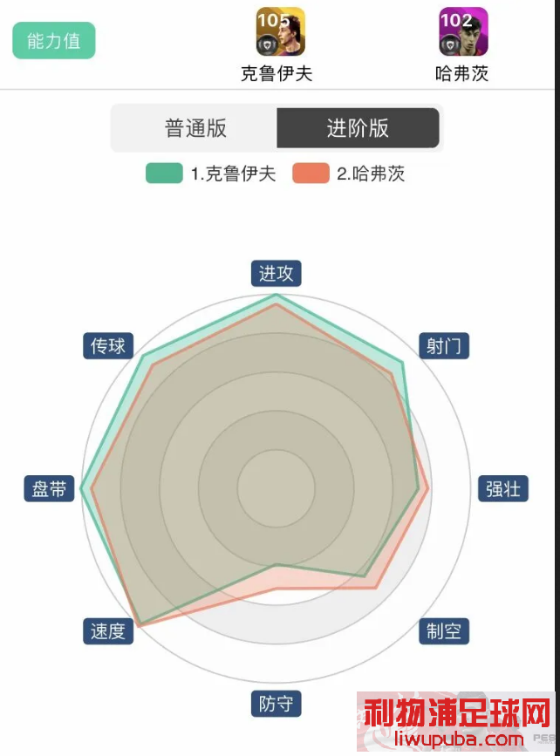This screenshot has width=560, height=756.
Task: Click the 2.哈弗茨 legend label
Action: [x=371, y=174]
